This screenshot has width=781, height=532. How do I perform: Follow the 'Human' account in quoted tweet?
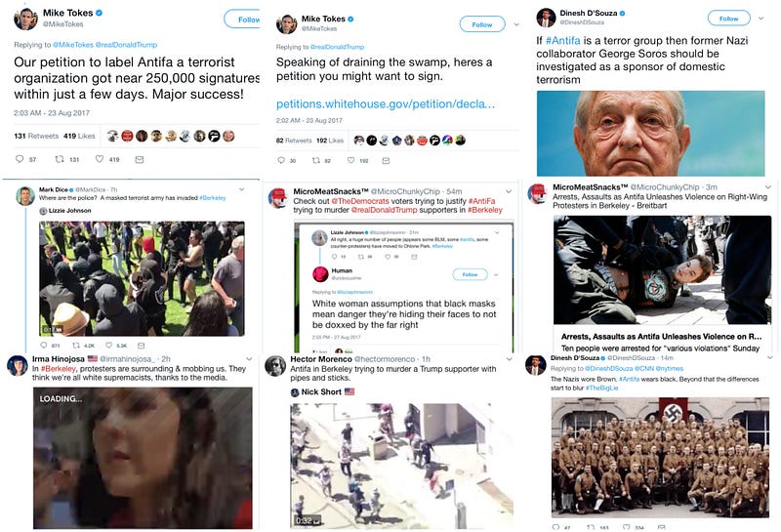tap(470, 274)
